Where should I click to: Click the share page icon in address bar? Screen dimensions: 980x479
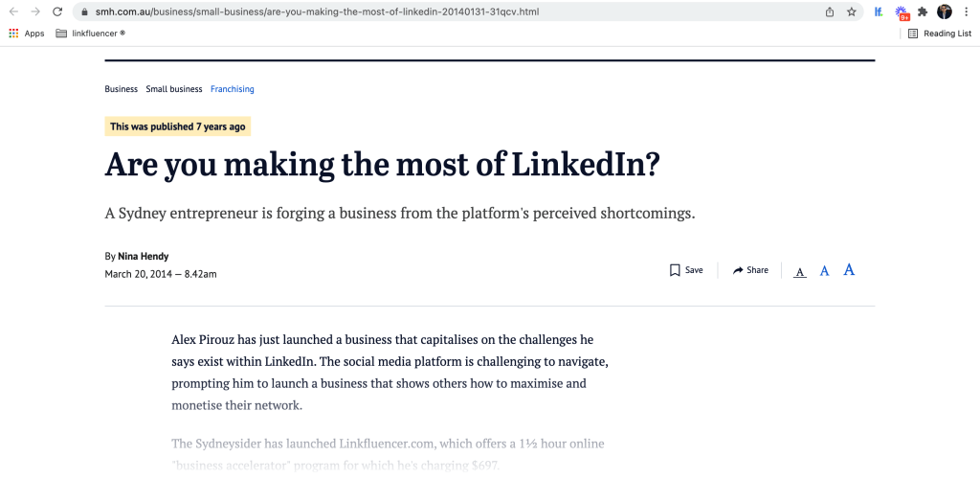pyautogui.click(x=830, y=11)
